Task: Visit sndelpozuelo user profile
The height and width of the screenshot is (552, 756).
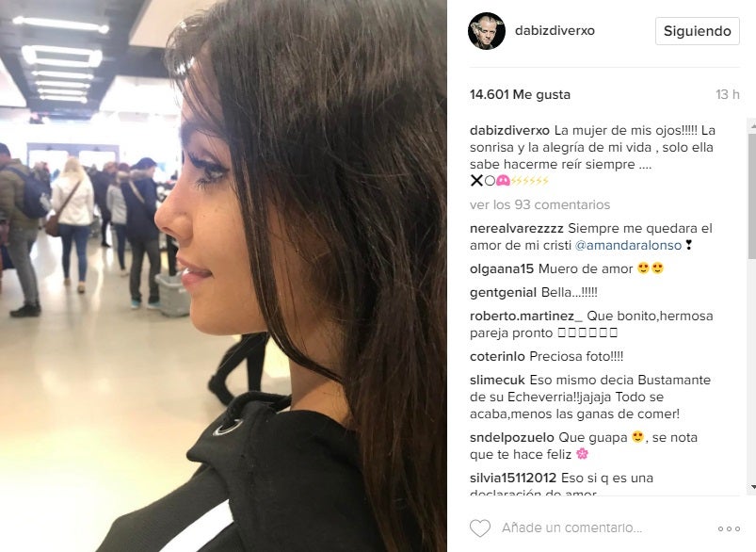Action: click(x=511, y=438)
